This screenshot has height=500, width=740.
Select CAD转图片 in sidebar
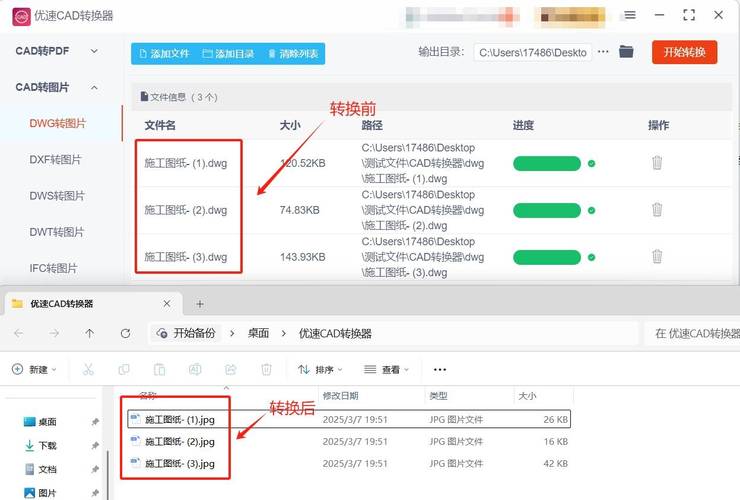42,87
